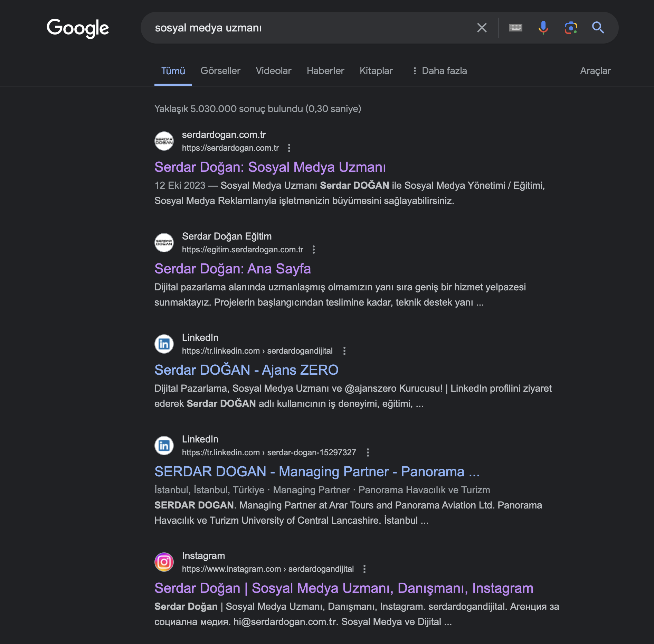Switch to the Videolar tab
This screenshot has height=644, width=654.
tap(274, 71)
